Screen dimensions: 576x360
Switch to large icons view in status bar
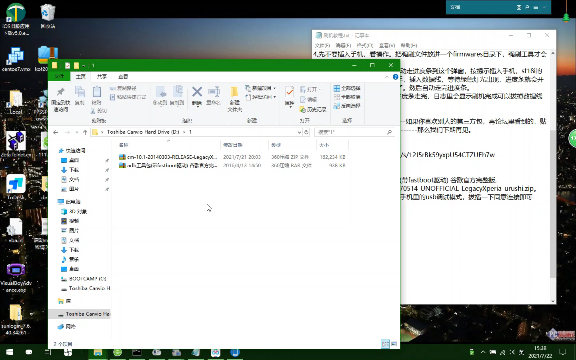(394, 344)
